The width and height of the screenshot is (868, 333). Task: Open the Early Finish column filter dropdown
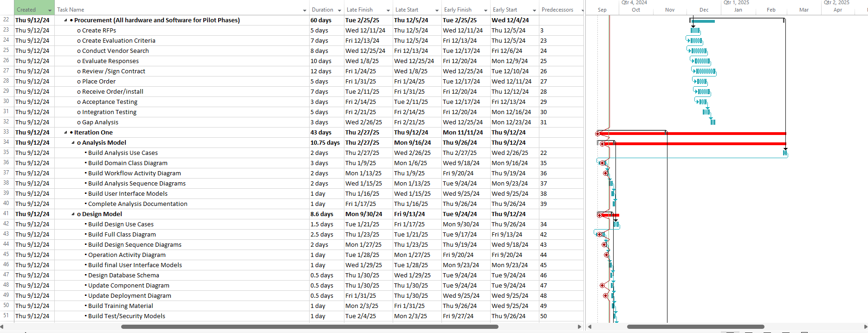pos(486,10)
